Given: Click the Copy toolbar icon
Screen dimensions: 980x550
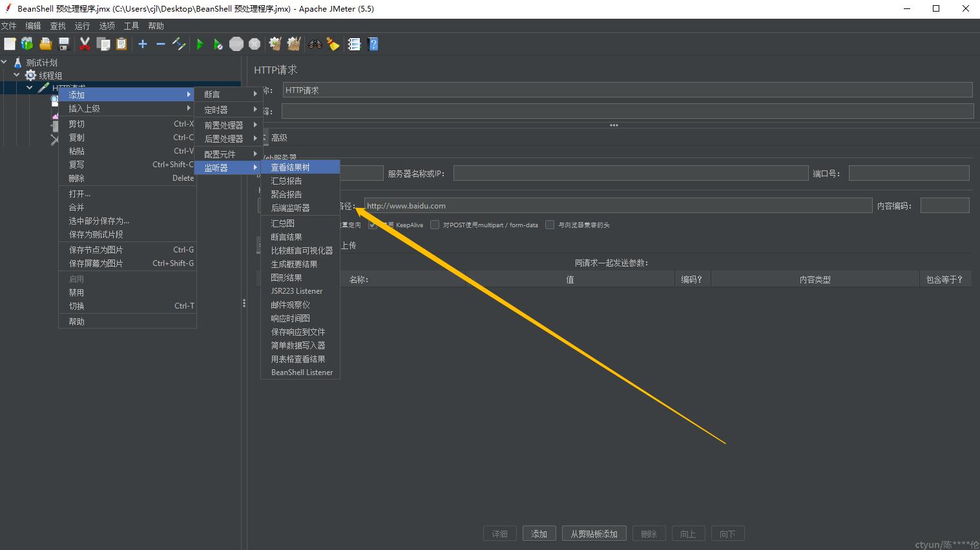Looking at the screenshot, I should point(103,44).
